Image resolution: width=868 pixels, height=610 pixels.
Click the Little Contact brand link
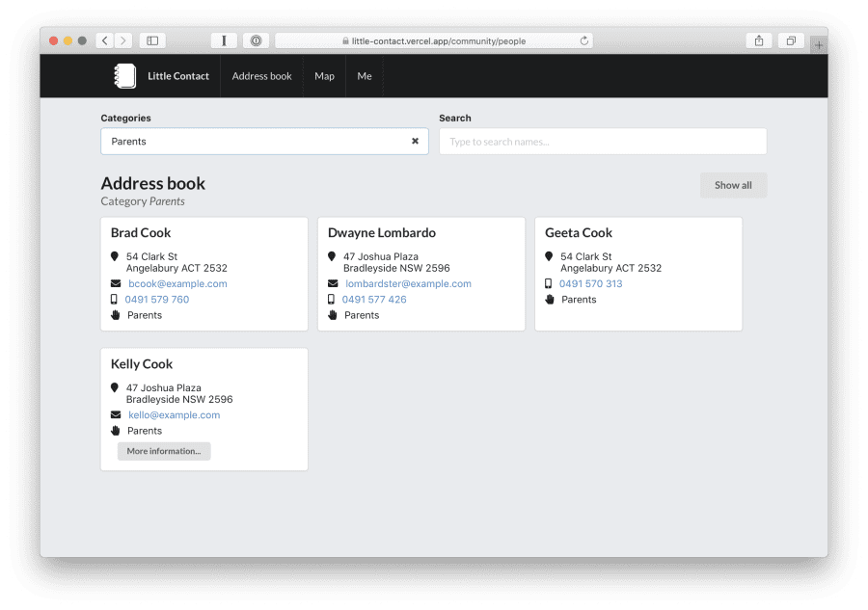tap(178, 76)
